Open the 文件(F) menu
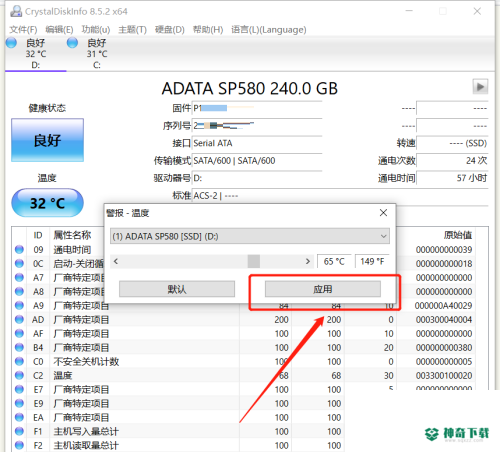 pos(23,30)
